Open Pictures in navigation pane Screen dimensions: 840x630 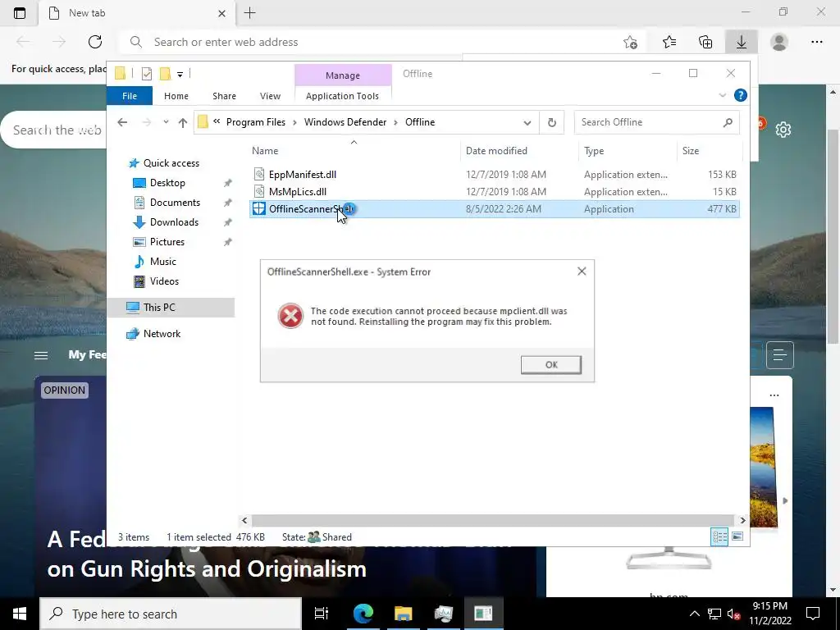pyautogui.click(x=167, y=242)
